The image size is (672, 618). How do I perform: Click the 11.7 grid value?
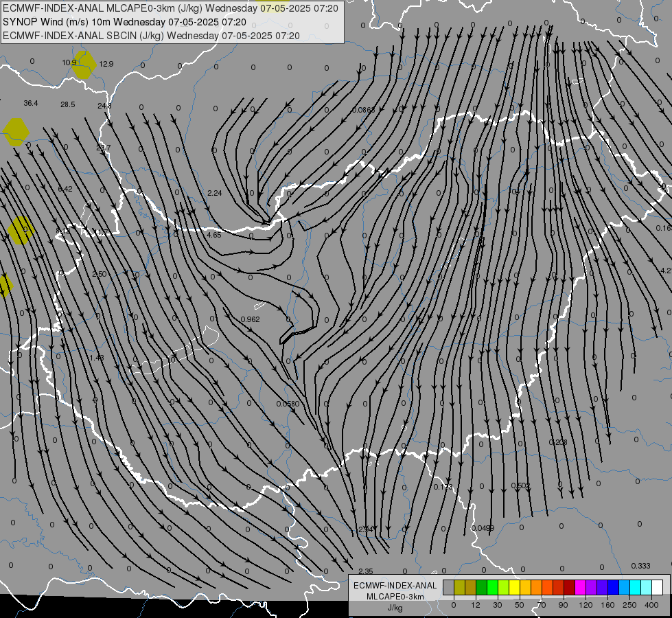[101, 232]
